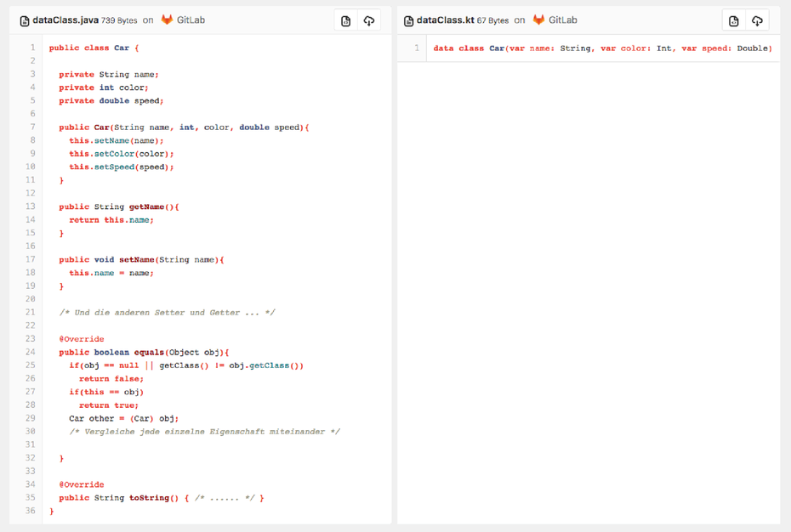Open the dataClass.java file name link
This screenshot has width=791, height=532.
pos(65,20)
